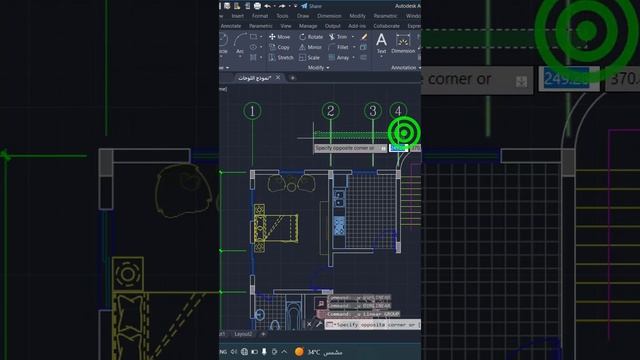Click grid bubble number 1
This screenshot has height=360, width=640.
point(252,111)
